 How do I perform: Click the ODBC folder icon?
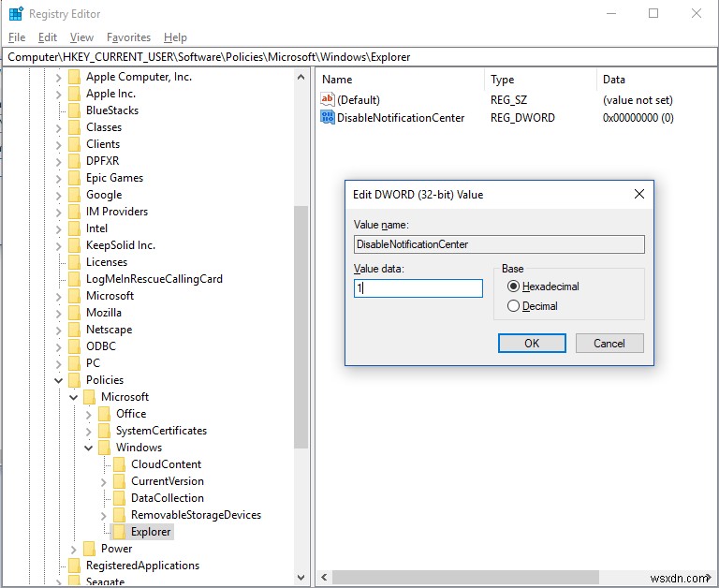click(74, 346)
